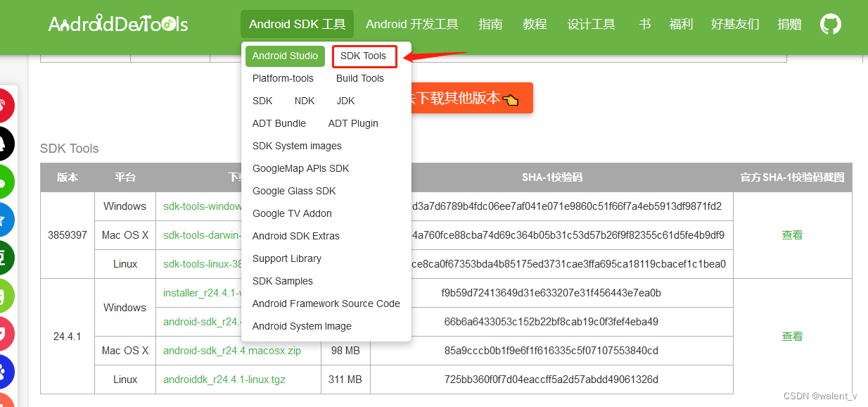This screenshot has width=868, height=407.
Task: Select SDK Samples entry
Action: tap(283, 281)
